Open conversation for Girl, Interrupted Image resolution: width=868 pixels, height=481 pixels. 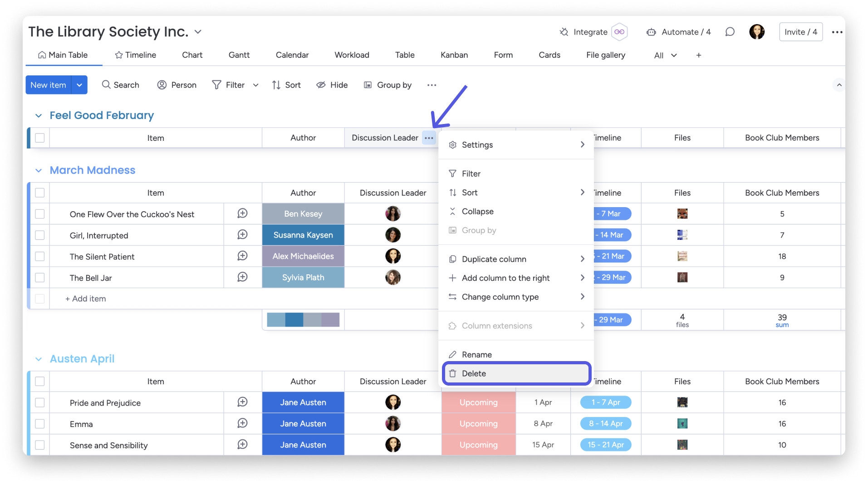coord(243,235)
